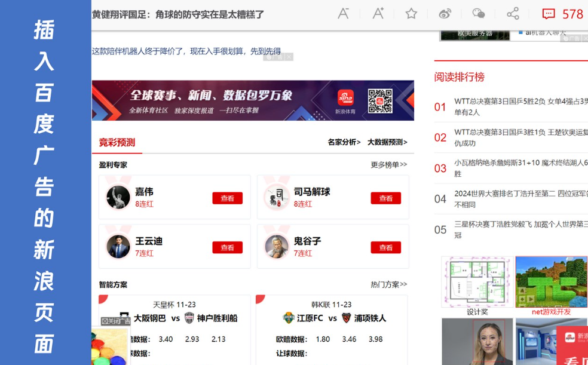Open expert name 王云迪
This screenshot has width=588, height=365.
click(149, 241)
